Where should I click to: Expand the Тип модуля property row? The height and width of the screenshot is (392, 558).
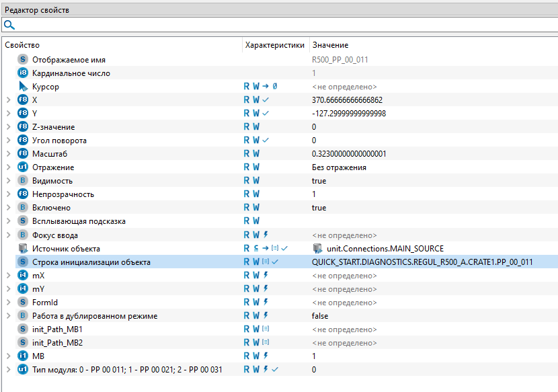(8, 369)
